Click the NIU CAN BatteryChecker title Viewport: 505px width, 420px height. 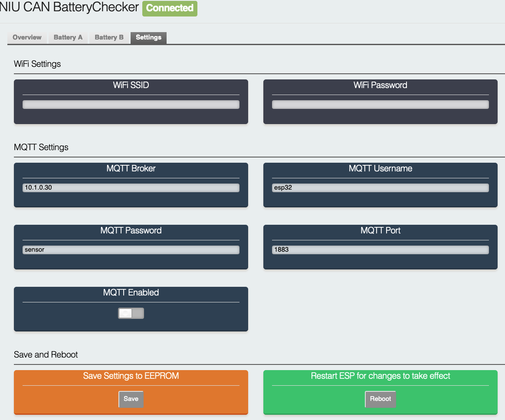pyautogui.click(x=69, y=8)
